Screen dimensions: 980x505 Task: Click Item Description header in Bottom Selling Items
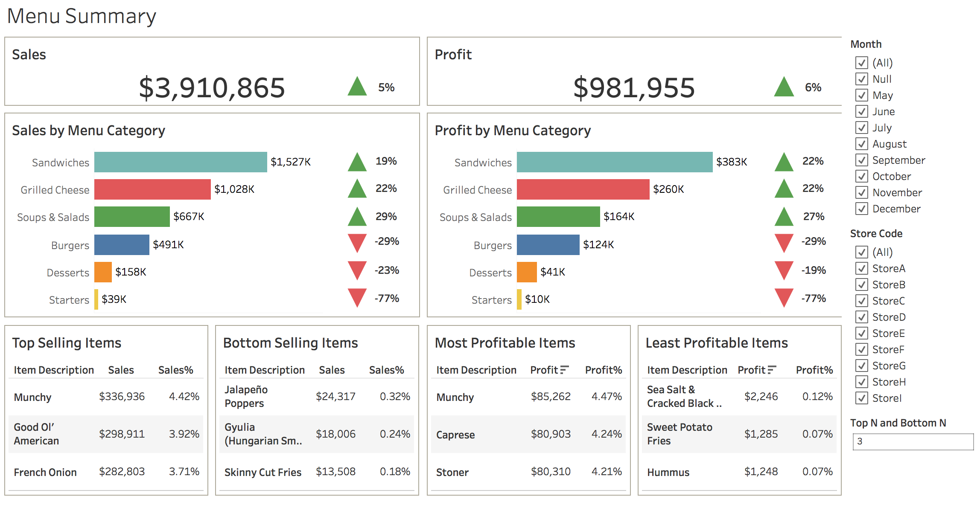[264, 369]
